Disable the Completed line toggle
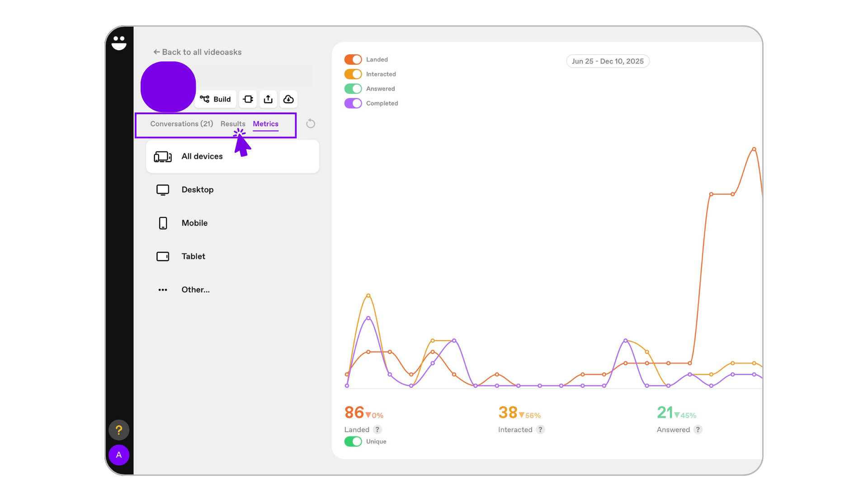This screenshot has width=868, height=488. point(353,103)
